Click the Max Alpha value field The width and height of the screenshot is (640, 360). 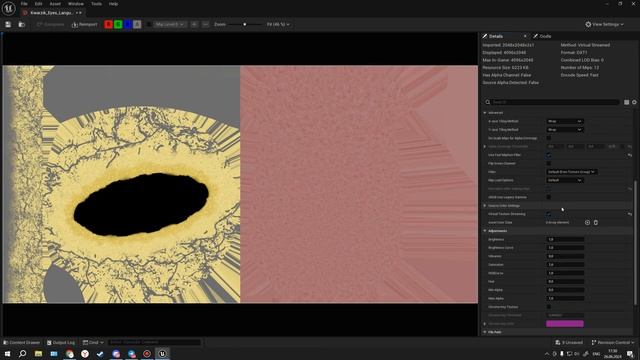565,298
